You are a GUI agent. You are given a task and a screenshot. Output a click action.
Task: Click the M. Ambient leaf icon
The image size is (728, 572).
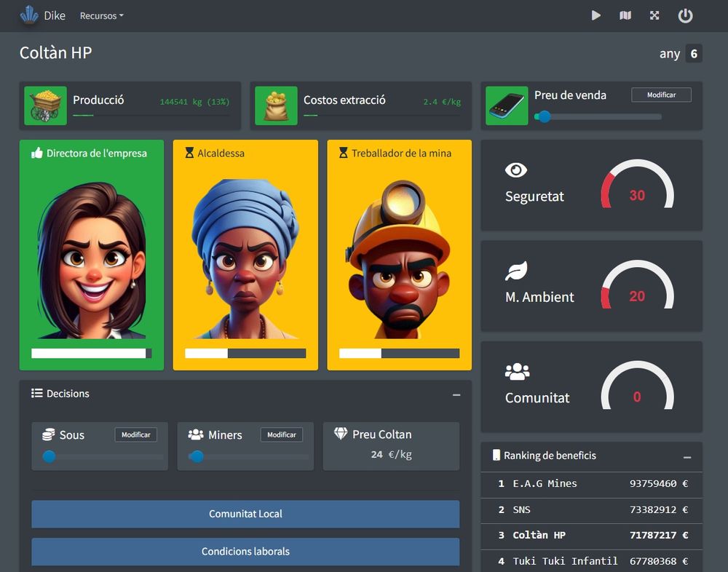click(516, 271)
